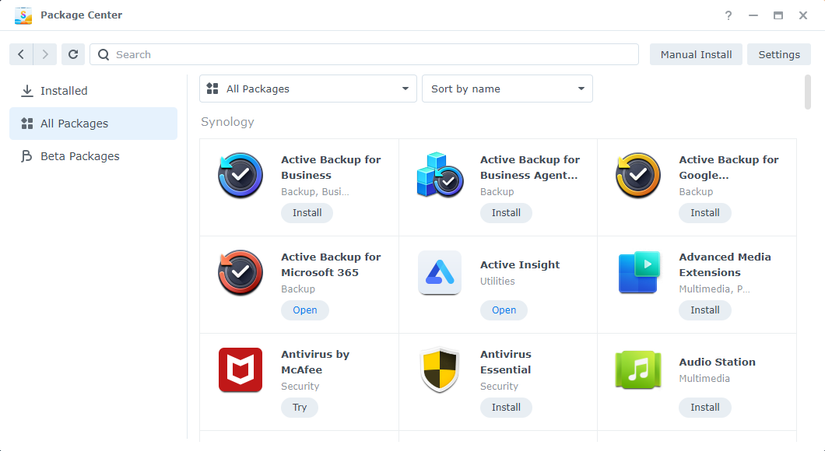Click the Active Backup for Business Agent icon
This screenshot has height=451, width=825.
pyautogui.click(x=439, y=176)
